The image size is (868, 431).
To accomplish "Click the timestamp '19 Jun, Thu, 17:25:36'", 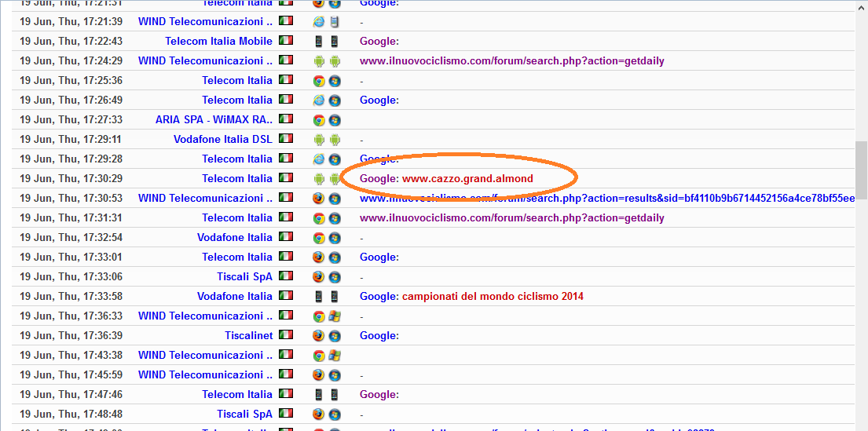I will (x=71, y=80).
